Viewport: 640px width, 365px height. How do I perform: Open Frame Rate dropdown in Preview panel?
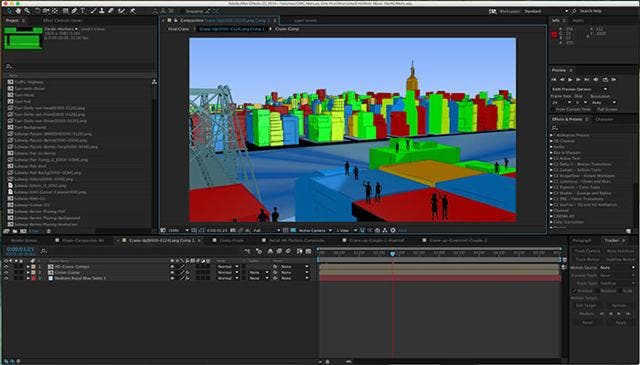click(x=562, y=102)
